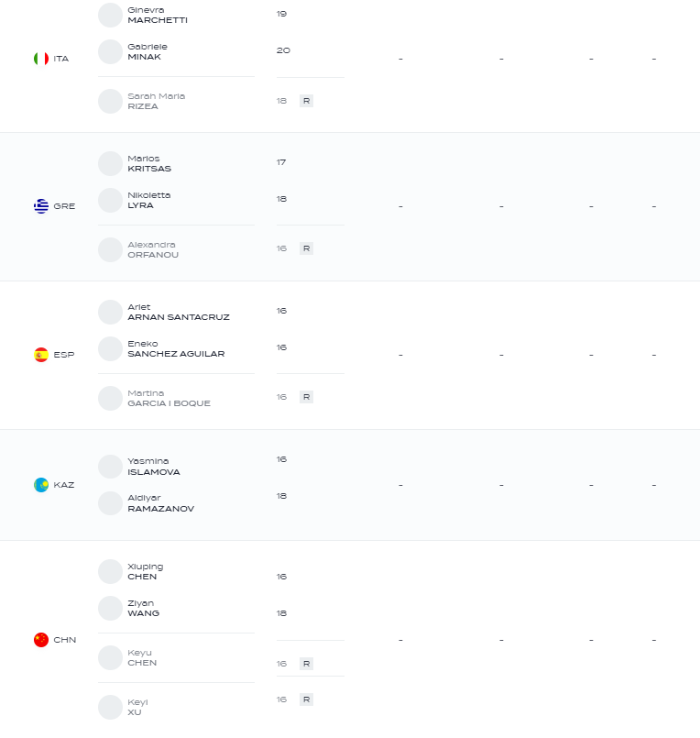This screenshot has height=738, width=700.
Task: Open Ziyan WANG athlete profile
Action: tap(144, 608)
